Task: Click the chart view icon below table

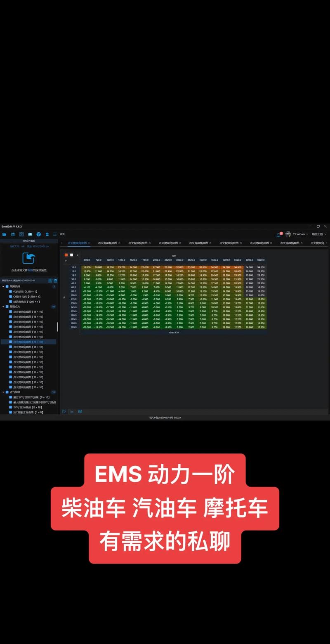Action: pyautogui.click(x=72, y=411)
